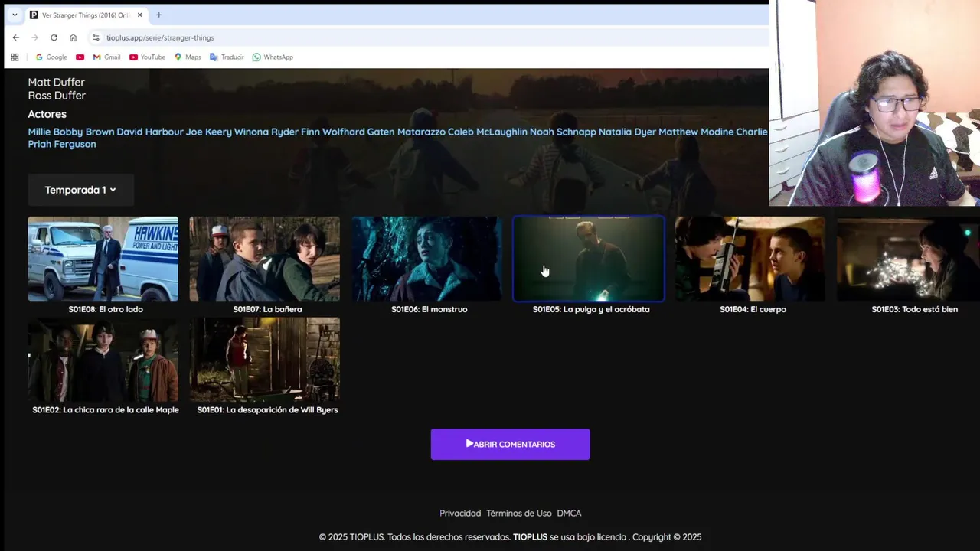Open the Términos de Uso link
The height and width of the screenshot is (551, 980).
pyautogui.click(x=518, y=514)
